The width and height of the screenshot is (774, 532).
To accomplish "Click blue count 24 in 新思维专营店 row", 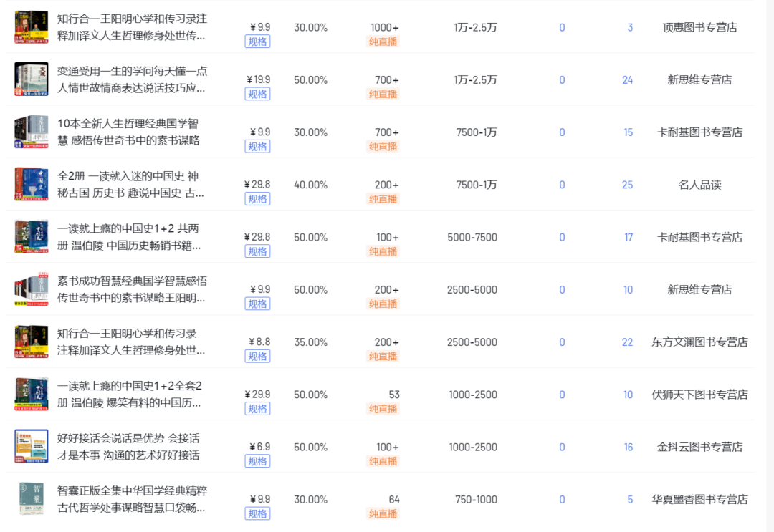I will [x=627, y=80].
